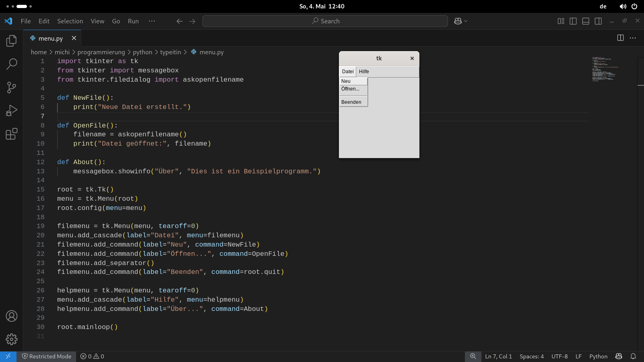Open the View menu

click(x=97, y=21)
